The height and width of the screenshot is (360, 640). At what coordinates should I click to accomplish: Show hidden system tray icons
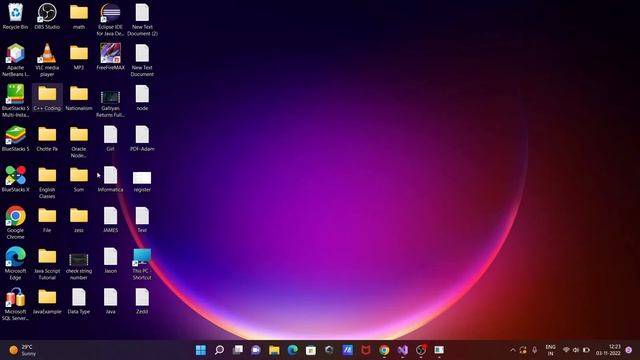513,350
